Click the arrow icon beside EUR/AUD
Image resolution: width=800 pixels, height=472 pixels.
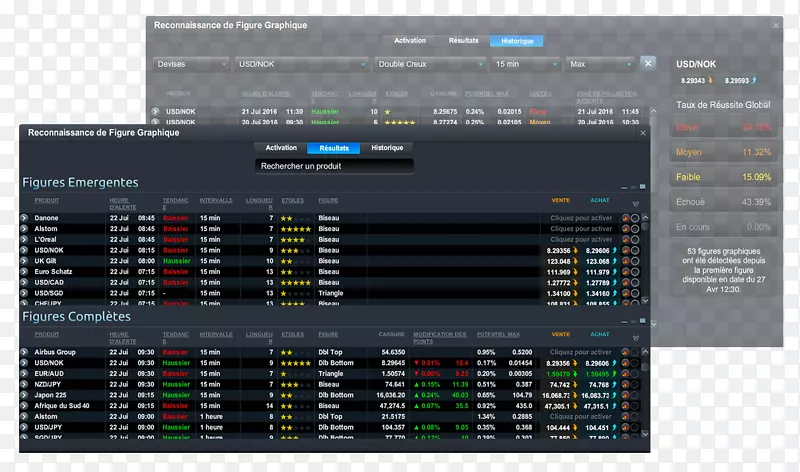pyautogui.click(x=24, y=373)
